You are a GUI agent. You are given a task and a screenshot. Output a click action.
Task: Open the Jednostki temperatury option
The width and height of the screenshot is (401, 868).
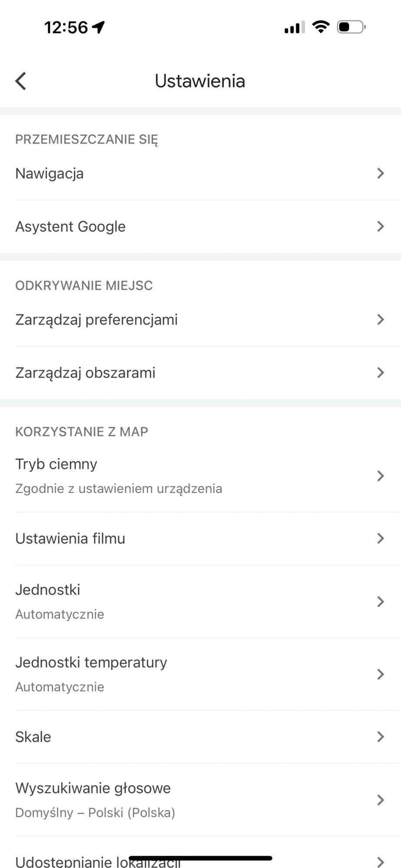tap(200, 674)
